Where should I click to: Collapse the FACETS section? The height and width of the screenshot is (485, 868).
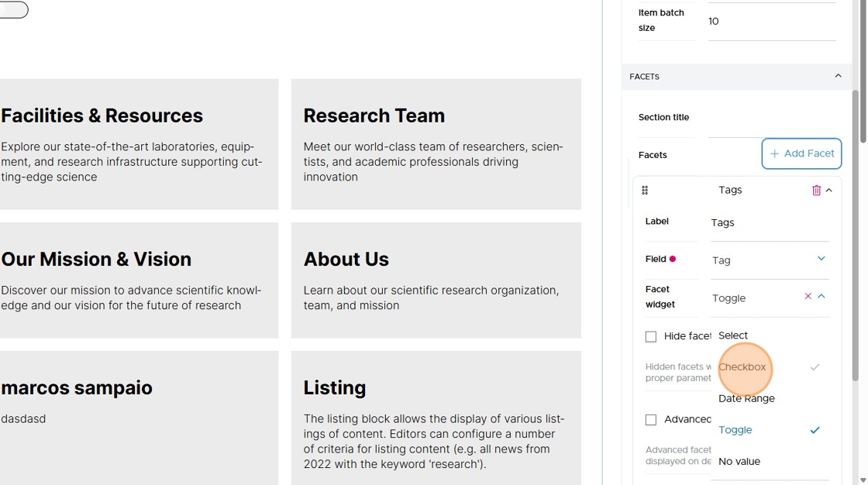coord(838,76)
